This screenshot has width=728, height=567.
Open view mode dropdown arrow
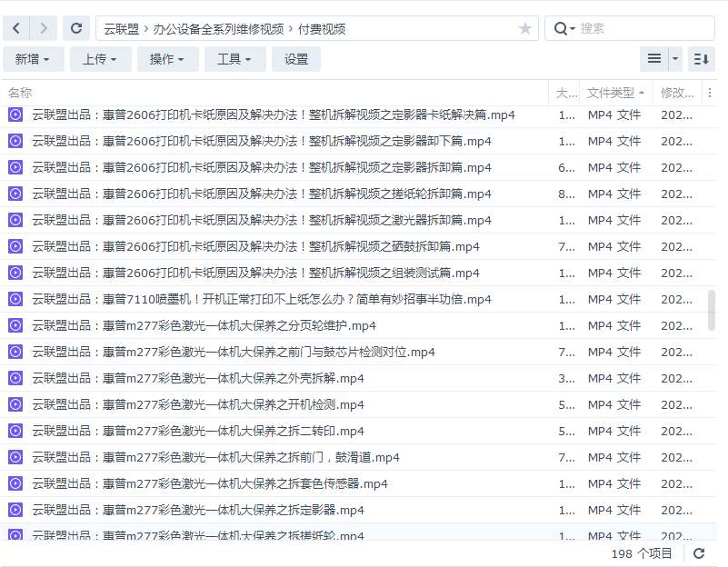(675, 59)
